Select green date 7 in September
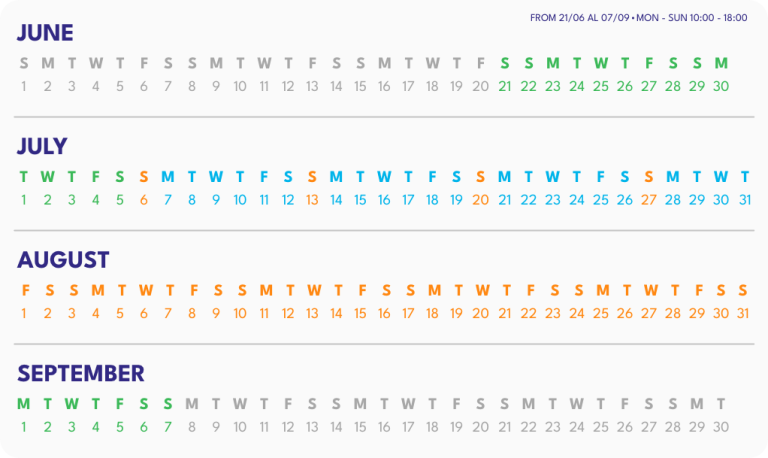 pos(168,427)
